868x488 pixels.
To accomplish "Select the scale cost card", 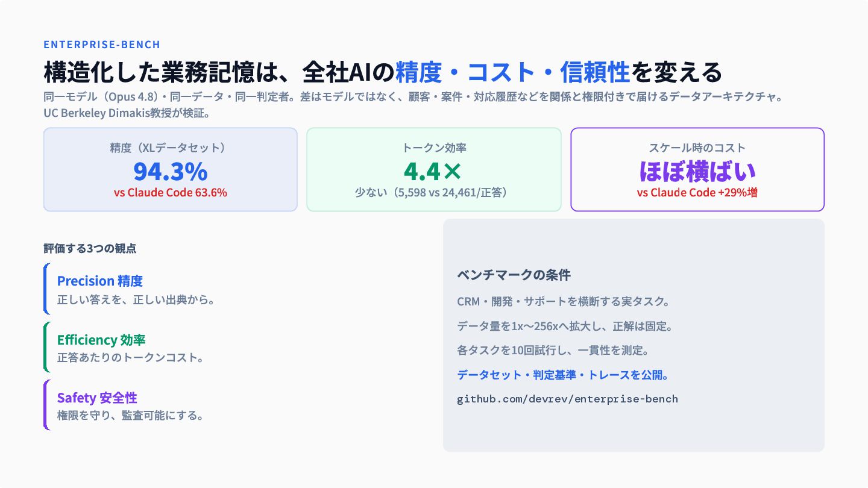I will pos(697,169).
